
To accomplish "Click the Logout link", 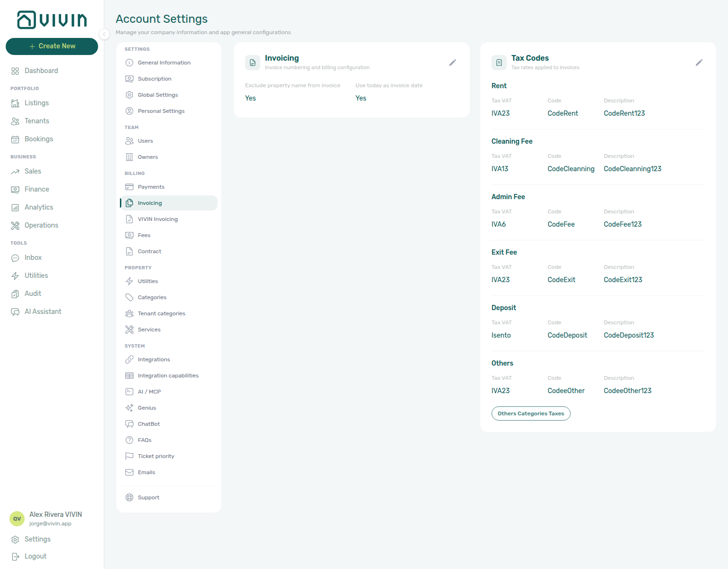I will (36, 556).
